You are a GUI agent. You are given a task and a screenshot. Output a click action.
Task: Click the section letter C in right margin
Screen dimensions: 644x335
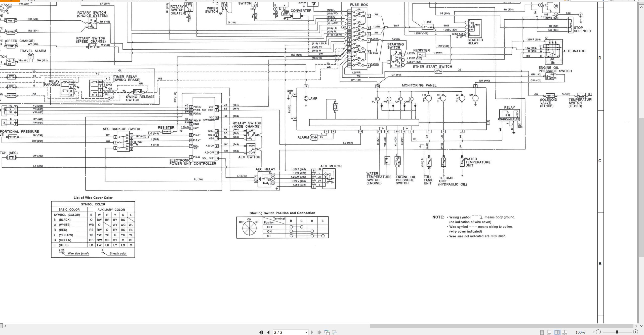pos(600,161)
